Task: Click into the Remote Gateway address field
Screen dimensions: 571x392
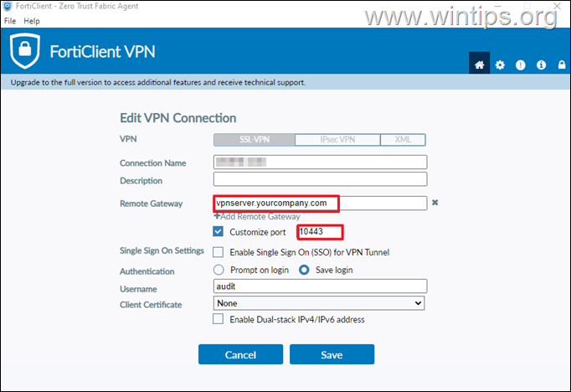Action: pyautogui.click(x=320, y=203)
